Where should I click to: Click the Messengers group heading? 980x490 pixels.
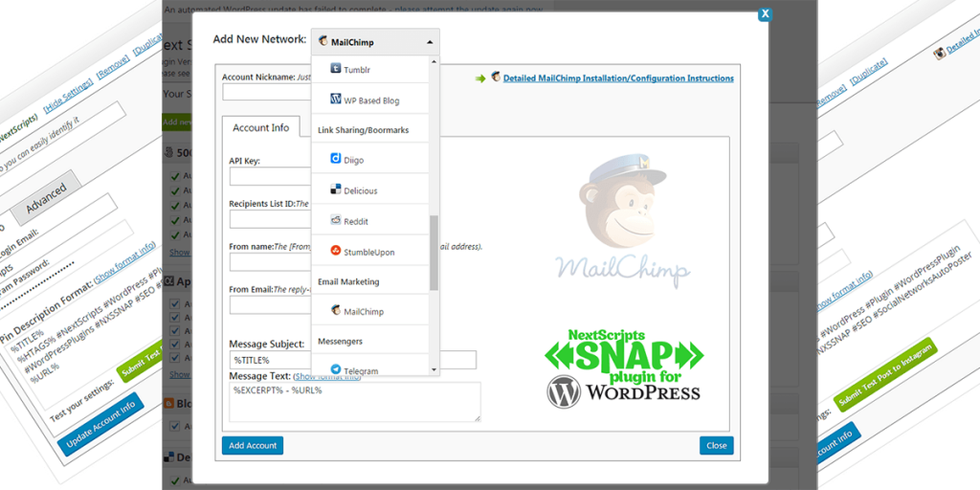(340, 342)
